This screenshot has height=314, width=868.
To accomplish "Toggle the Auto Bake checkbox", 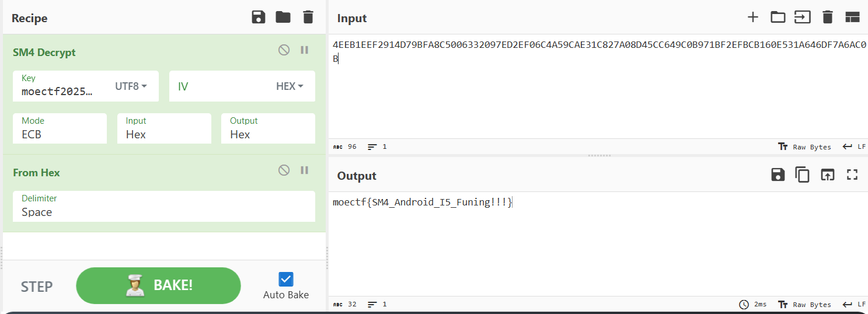I will pos(286,279).
